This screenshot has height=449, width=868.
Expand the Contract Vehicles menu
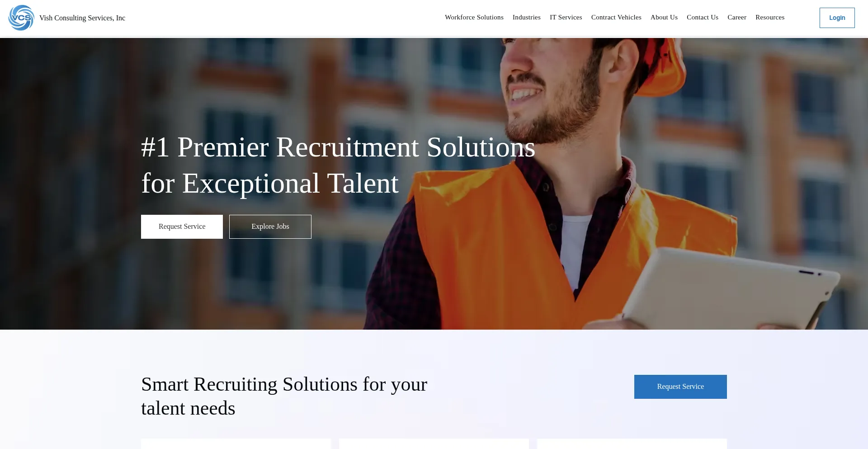616,17
